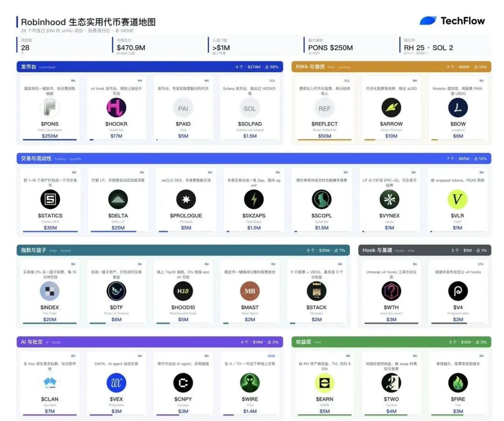Click the $WIRE green figure logo
Viewport: 504px width, 421px height.
(250, 383)
